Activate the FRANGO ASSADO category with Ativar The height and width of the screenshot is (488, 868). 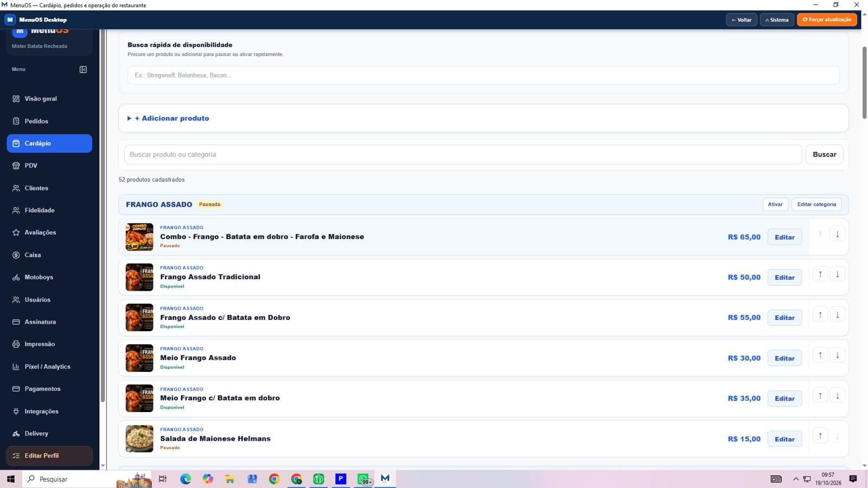[775, 204]
